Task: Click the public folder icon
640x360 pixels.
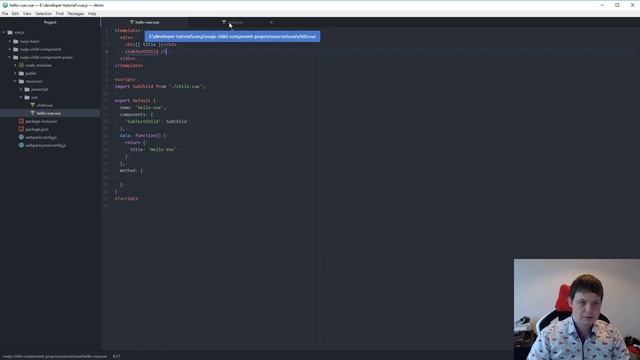Action: click(x=21, y=73)
